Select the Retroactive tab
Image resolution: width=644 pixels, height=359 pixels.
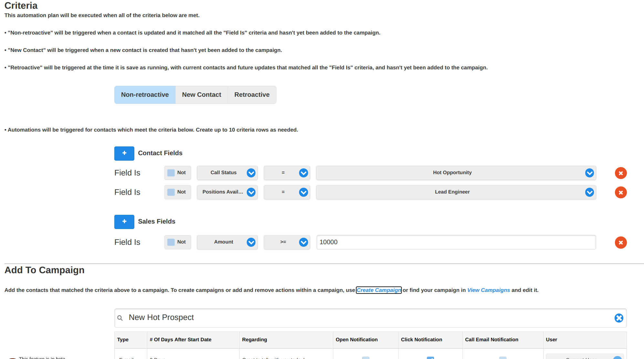[x=251, y=95]
